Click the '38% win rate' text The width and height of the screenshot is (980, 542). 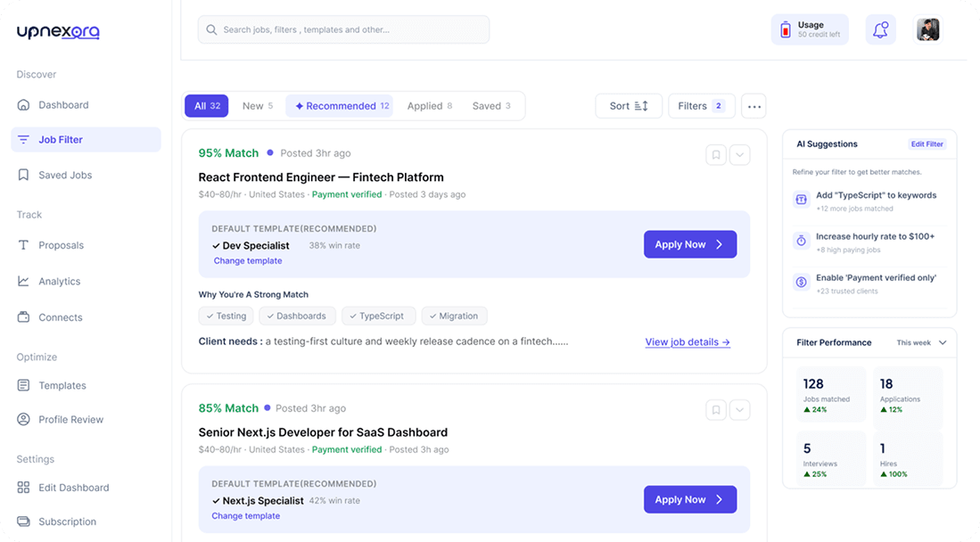point(334,246)
